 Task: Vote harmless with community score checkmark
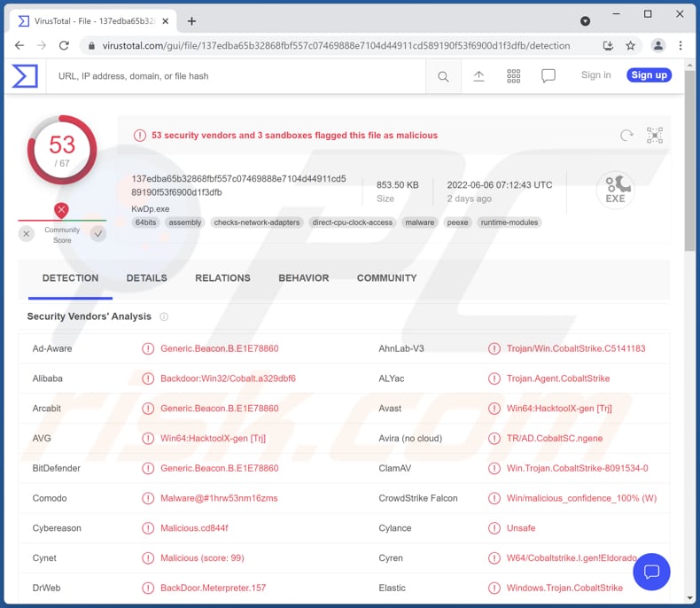pos(98,234)
